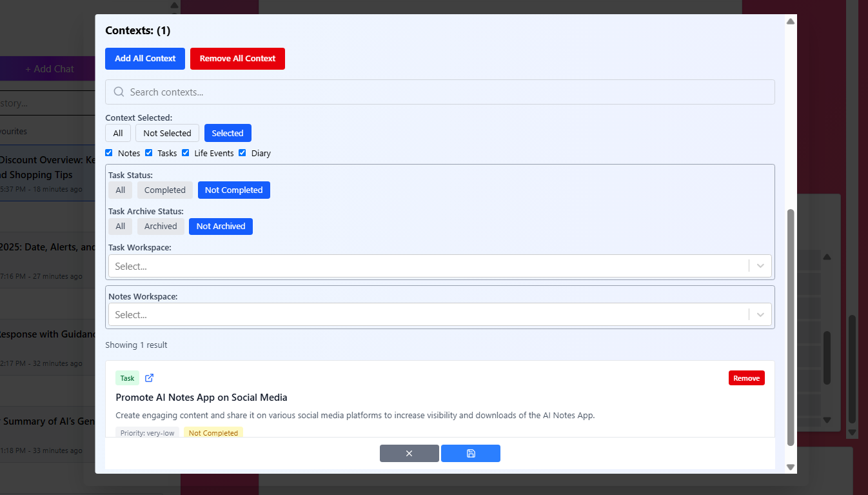Select the Completed task status filter
The height and width of the screenshot is (495, 868).
[164, 190]
